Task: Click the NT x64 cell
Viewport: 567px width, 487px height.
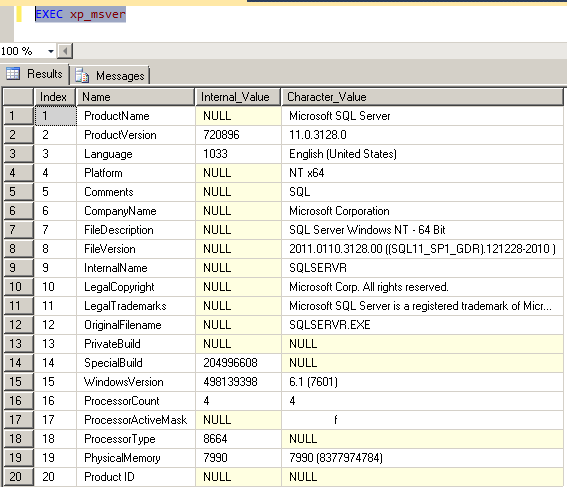Action: tap(422, 173)
